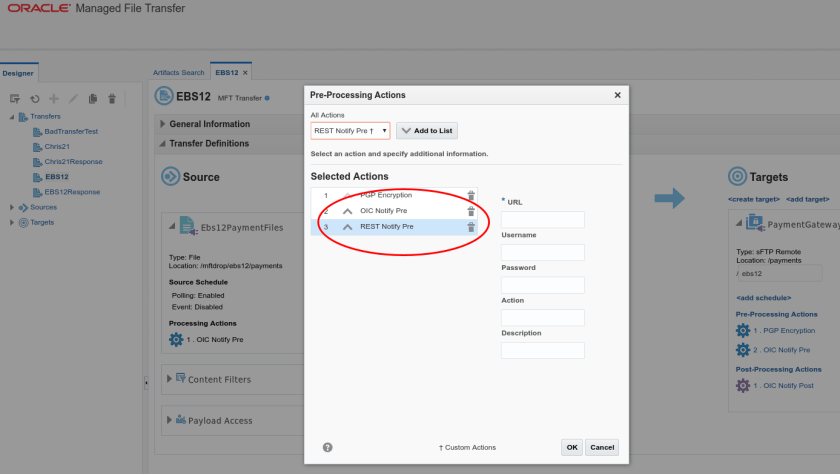Confirm the dialog with OK
This screenshot has height=474, width=840.
coord(571,447)
